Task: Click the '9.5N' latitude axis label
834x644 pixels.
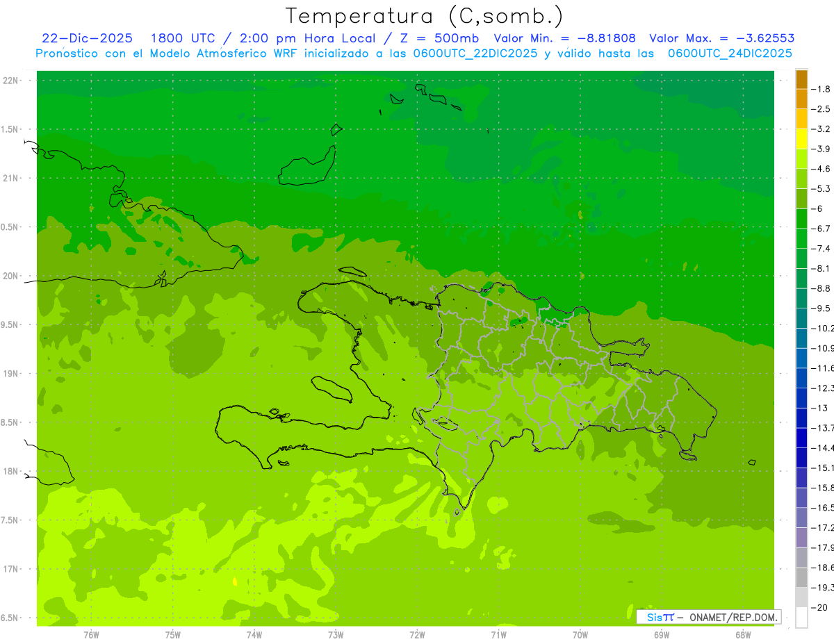Action: click(x=10, y=324)
